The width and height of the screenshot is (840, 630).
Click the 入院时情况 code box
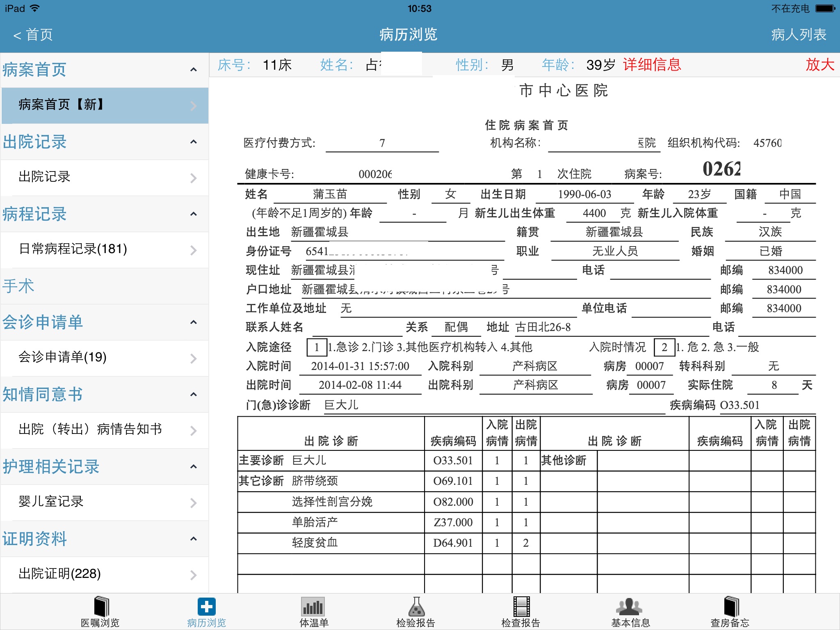point(664,347)
